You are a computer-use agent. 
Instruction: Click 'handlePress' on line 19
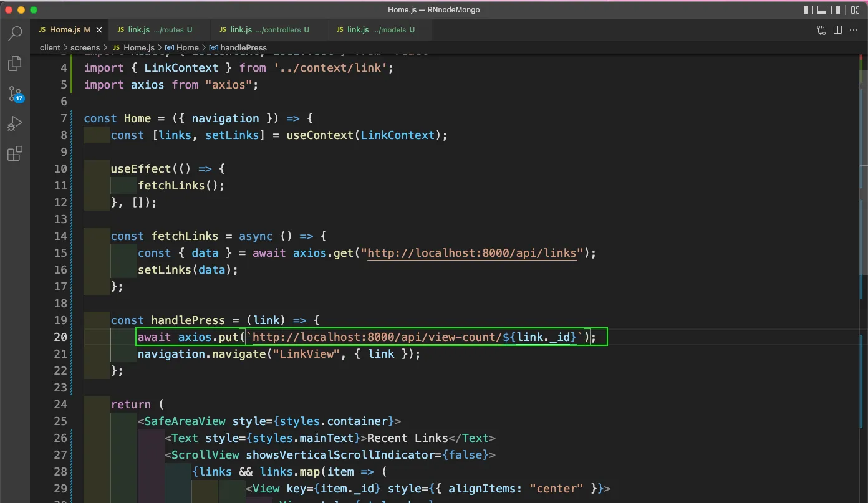[188, 320]
